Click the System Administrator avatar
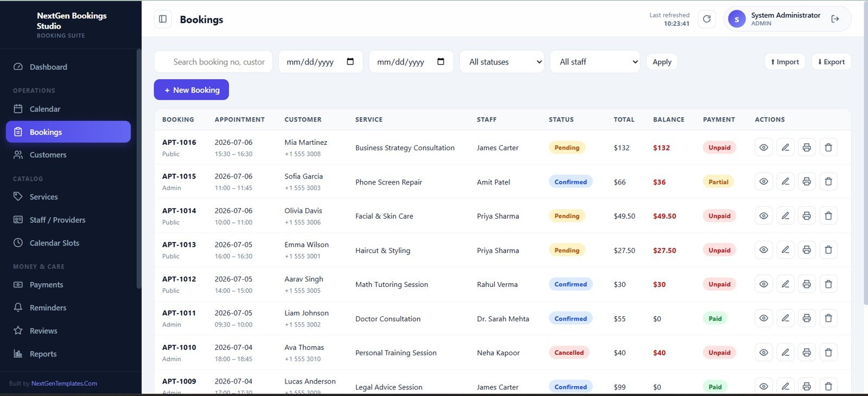The width and height of the screenshot is (868, 396). [x=737, y=19]
